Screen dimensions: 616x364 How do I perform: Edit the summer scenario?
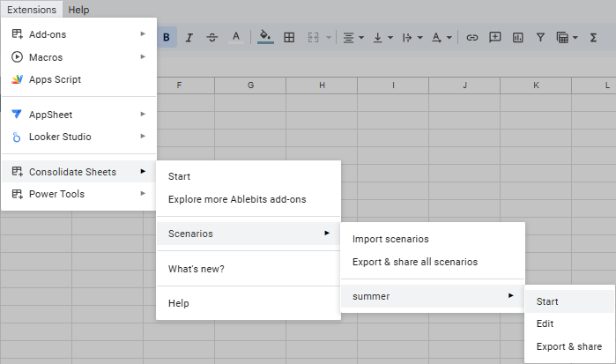(x=569, y=323)
